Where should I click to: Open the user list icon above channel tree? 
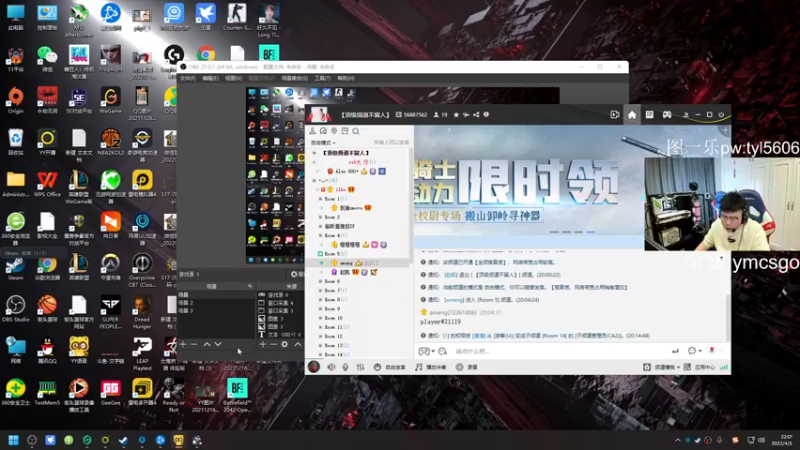click(x=313, y=131)
